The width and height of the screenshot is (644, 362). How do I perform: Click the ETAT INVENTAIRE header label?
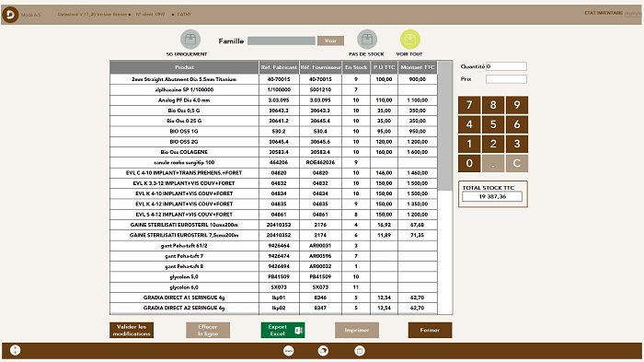pos(604,13)
